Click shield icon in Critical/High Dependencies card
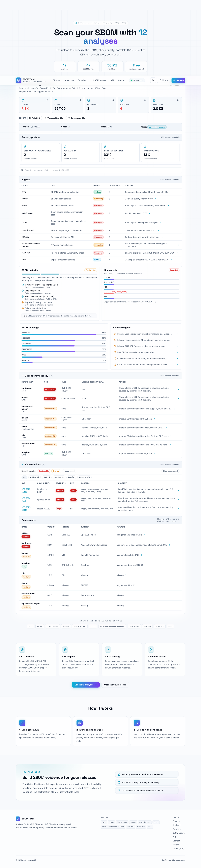Viewport: 201px width, 868px height. click(25, 147)
